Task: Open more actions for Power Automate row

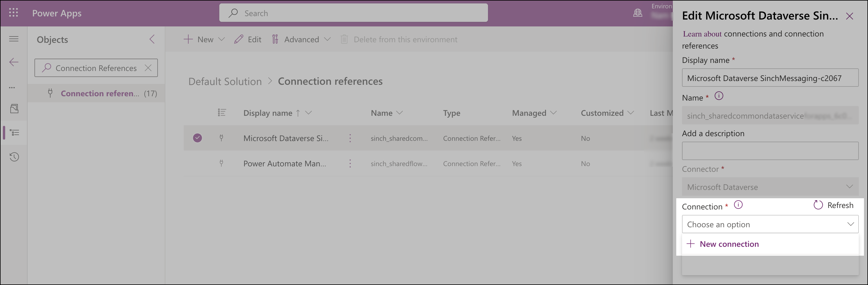Action: tap(350, 163)
